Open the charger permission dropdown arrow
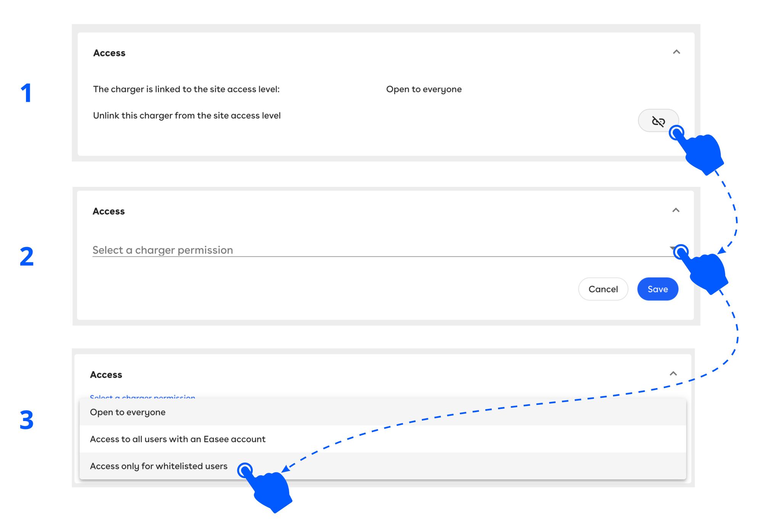Image resolution: width=763 pixels, height=532 pixels. point(673,249)
